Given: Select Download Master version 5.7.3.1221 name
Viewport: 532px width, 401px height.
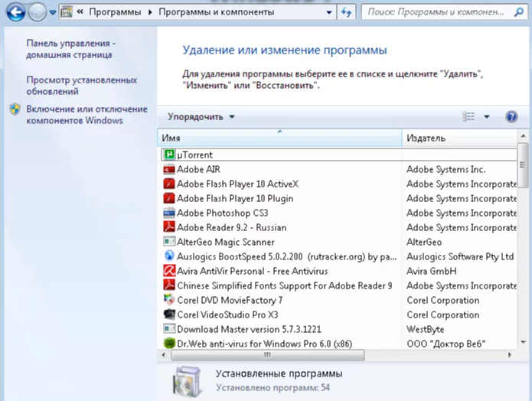Looking at the screenshot, I should 249,329.
